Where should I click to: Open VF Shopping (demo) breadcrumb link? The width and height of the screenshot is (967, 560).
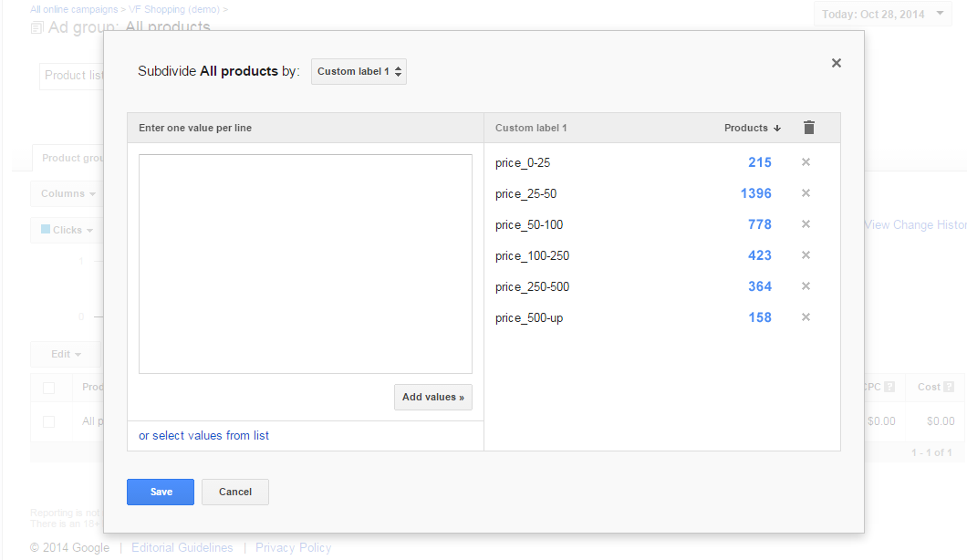coord(174,9)
